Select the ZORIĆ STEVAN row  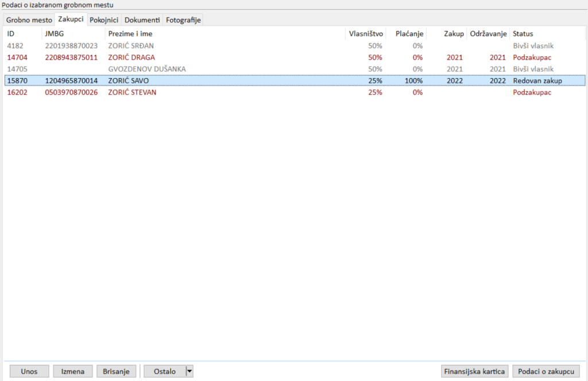point(132,92)
